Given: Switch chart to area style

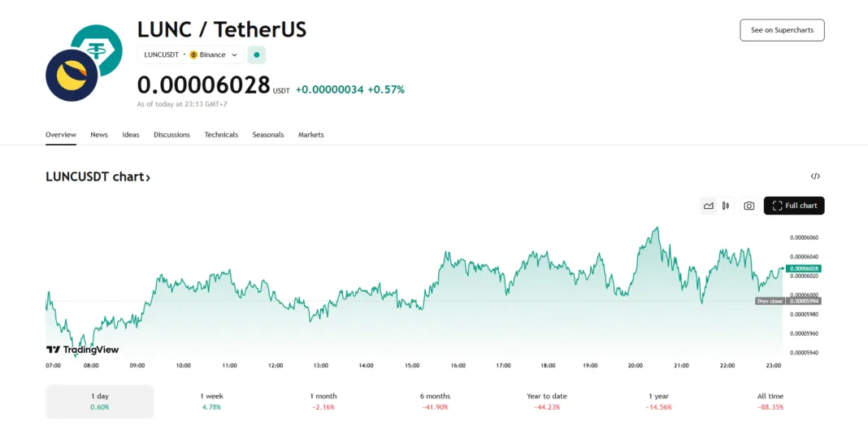Looking at the screenshot, I should 709,206.
